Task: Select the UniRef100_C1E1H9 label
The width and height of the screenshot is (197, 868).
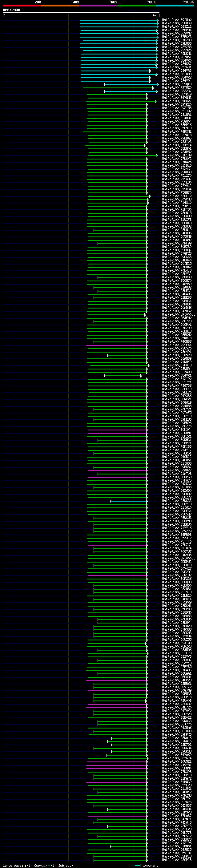Action: tap(176, 155)
